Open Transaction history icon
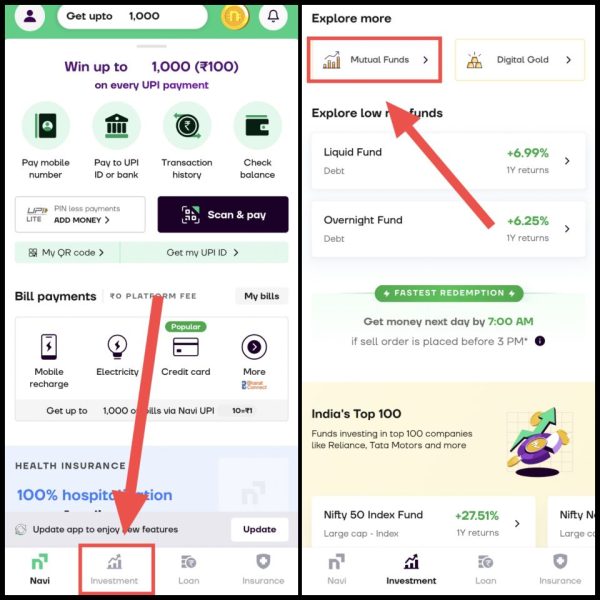The image size is (600, 600). point(187,126)
